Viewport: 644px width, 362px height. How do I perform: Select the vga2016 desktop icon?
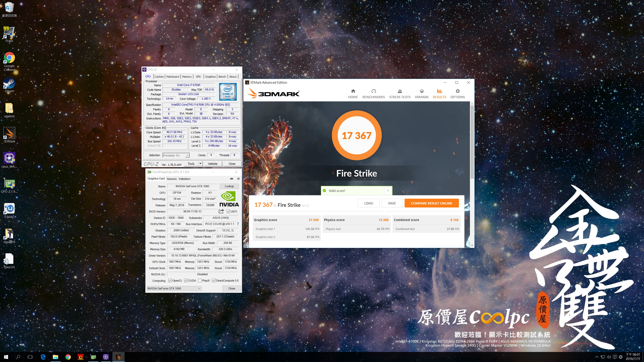pos(9,236)
